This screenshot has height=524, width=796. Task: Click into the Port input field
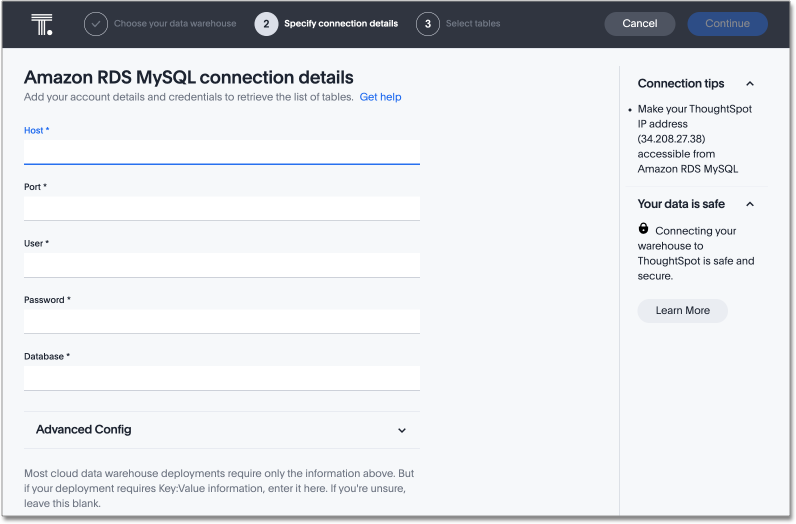pyautogui.click(x=221, y=208)
